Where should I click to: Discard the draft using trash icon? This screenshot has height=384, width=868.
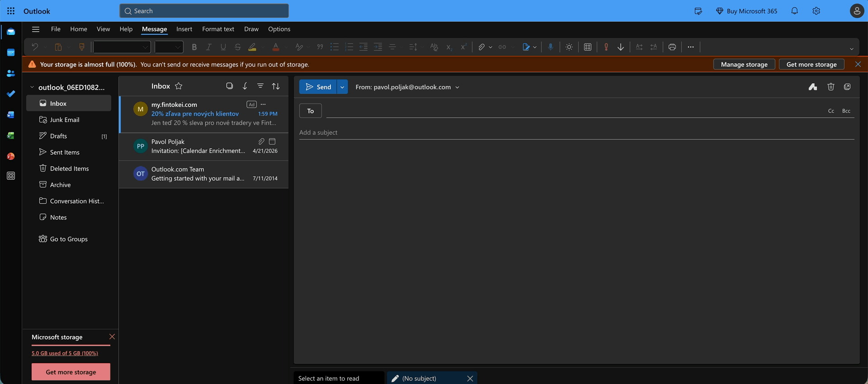coord(830,87)
